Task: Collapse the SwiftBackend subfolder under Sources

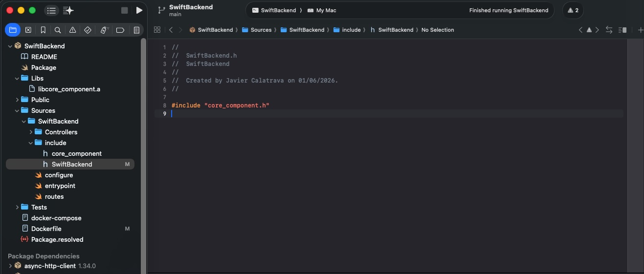Action: (24, 121)
